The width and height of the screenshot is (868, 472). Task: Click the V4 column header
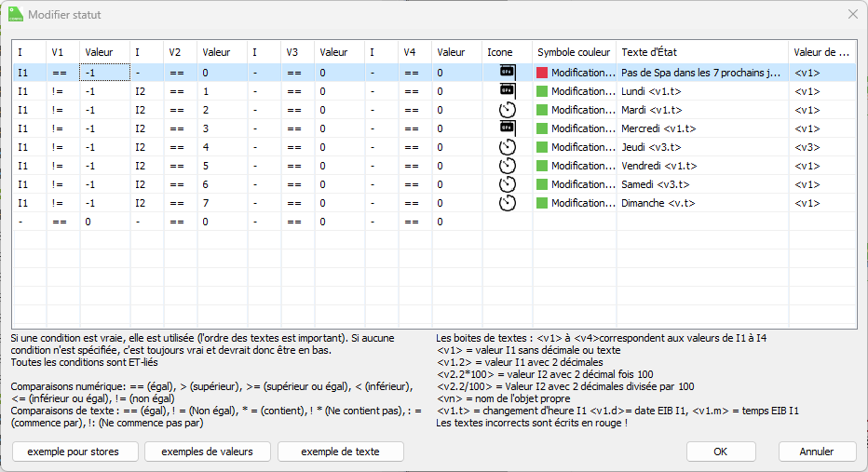414,52
